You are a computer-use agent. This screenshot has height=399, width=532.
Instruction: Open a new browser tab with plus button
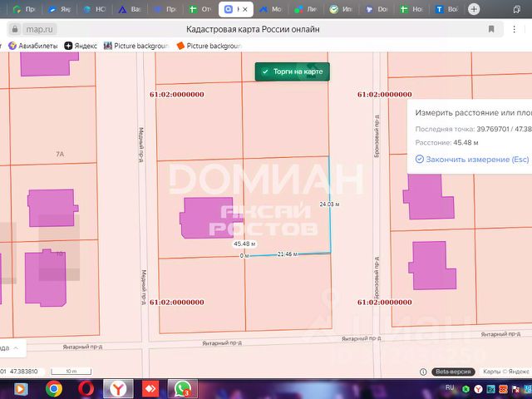pyautogui.click(x=474, y=9)
